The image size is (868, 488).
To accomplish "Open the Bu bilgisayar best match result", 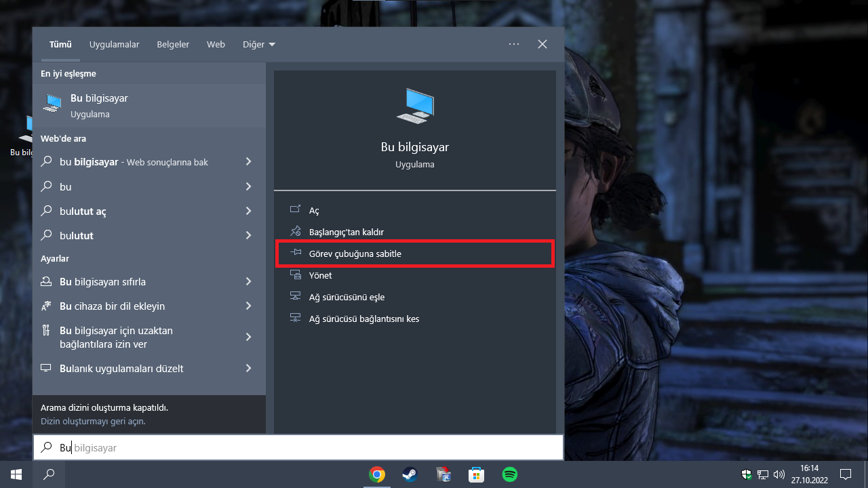I will click(149, 106).
